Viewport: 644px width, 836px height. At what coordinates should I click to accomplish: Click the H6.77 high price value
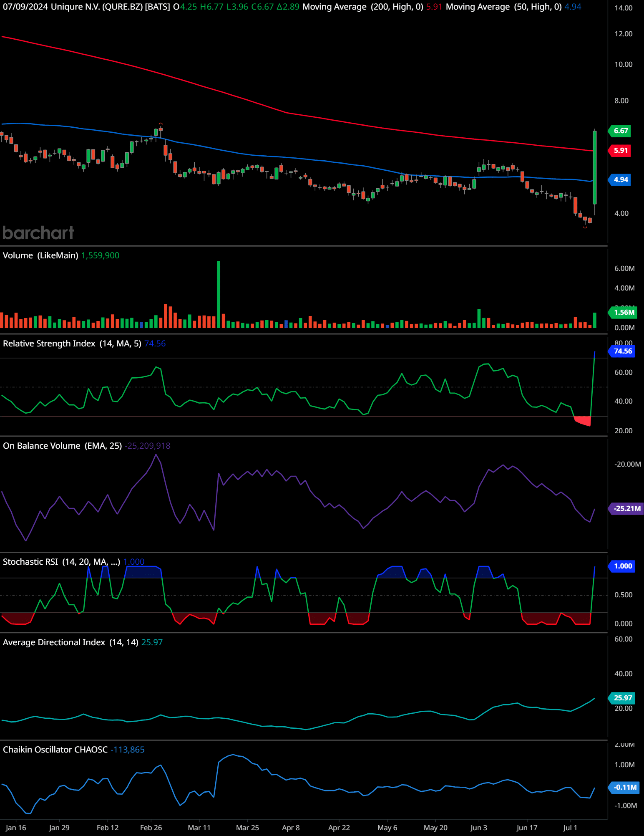click(x=211, y=7)
